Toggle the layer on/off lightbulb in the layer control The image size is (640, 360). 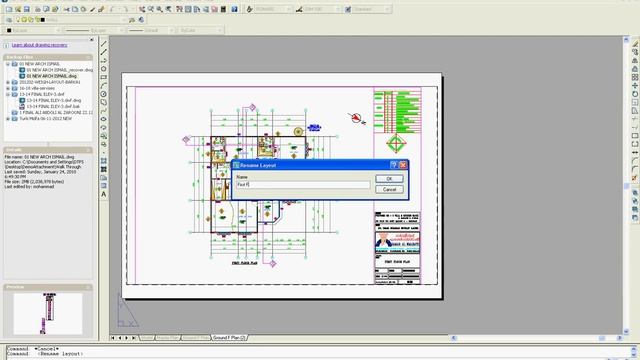point(18,20)
